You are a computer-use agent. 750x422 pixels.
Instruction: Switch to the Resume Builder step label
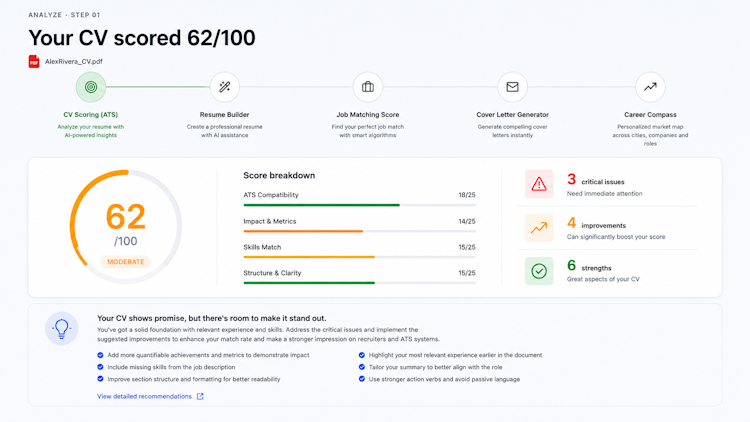tap(224, 114)
